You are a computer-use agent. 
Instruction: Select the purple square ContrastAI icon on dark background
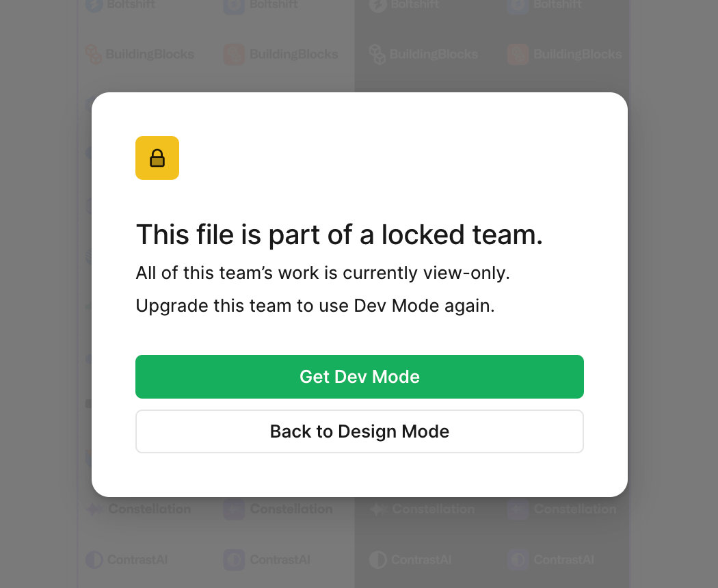coord(518,559)
